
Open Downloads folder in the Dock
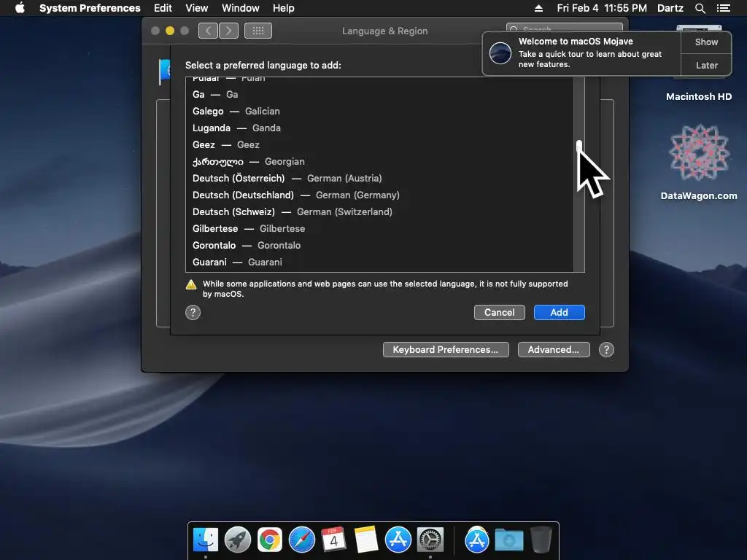[508, 540]
